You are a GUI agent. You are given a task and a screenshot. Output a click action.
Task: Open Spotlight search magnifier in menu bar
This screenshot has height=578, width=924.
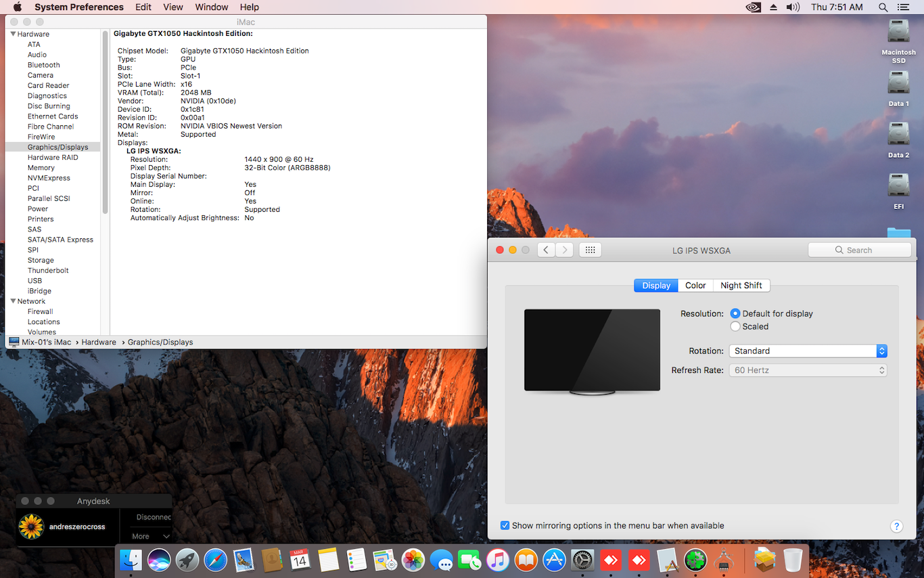[x=883, y=7]
